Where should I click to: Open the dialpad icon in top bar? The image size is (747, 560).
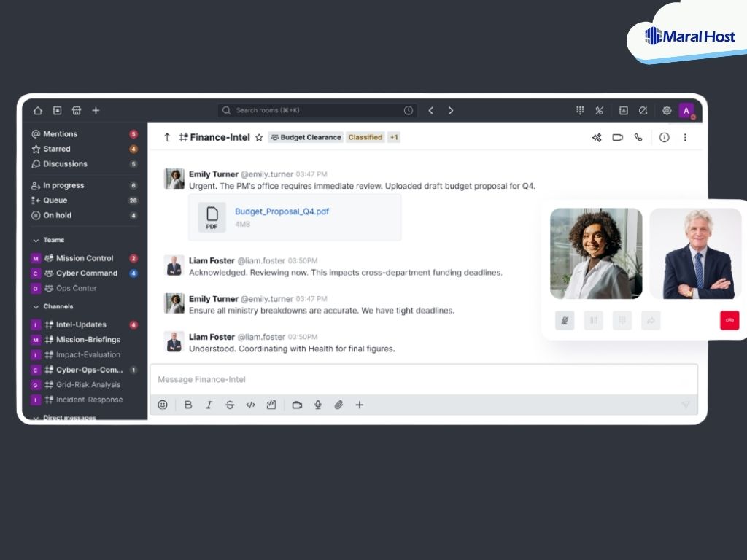coord(580,111)
